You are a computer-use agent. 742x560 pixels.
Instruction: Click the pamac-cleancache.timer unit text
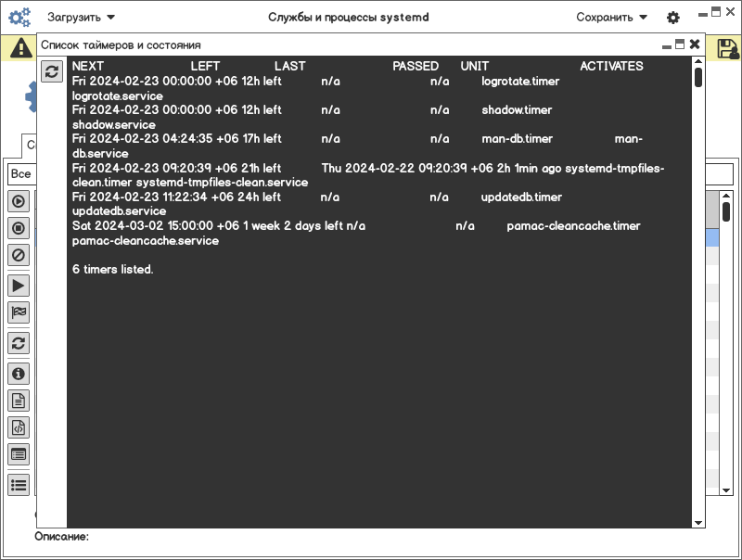pos(573,226)
